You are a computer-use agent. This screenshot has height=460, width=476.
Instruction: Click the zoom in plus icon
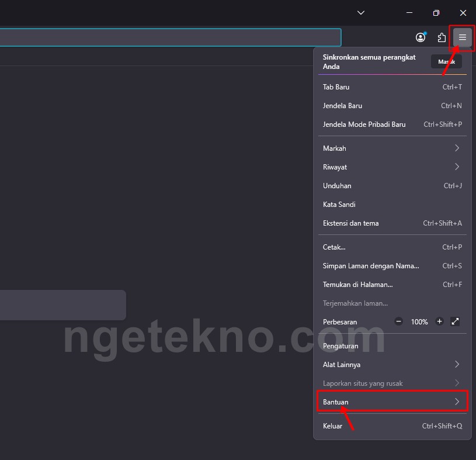[439, 321]
